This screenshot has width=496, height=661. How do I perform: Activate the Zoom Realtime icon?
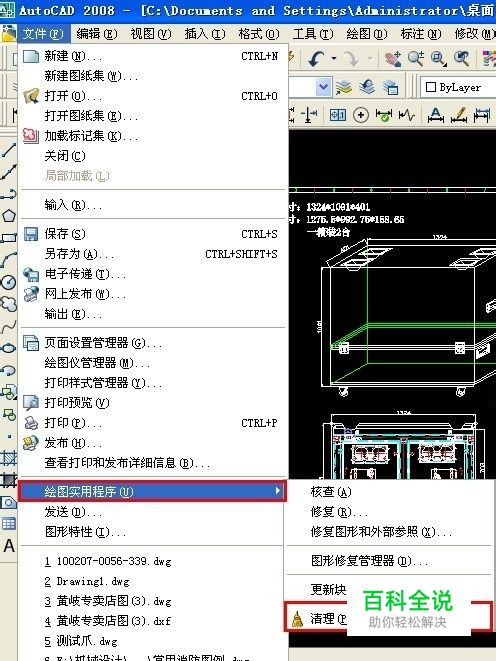tap(416, 59)
